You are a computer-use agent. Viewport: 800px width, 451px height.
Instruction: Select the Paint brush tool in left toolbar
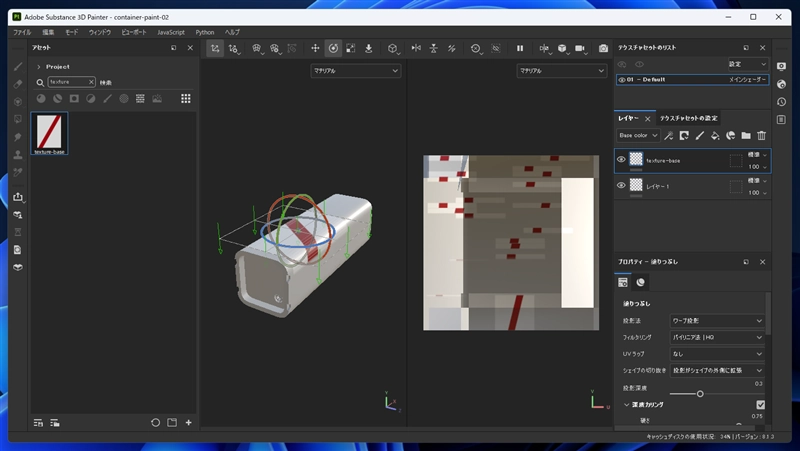pyautogui.click(x=17, y=66)
